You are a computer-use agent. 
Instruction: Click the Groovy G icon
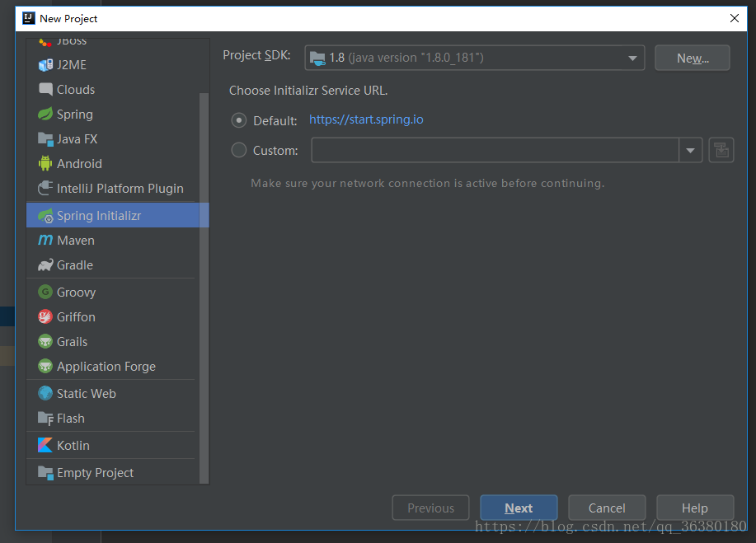[x=45, y=292]
